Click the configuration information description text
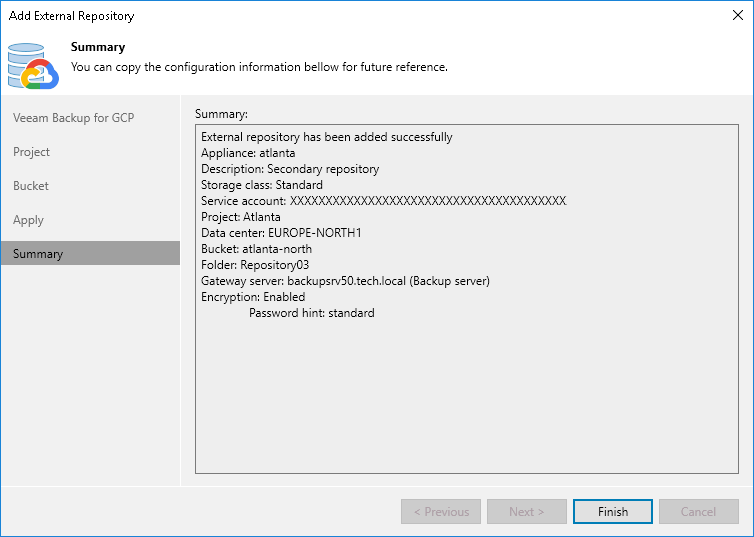The height and width of the screenshot is (537, 754). pos(259,67)
